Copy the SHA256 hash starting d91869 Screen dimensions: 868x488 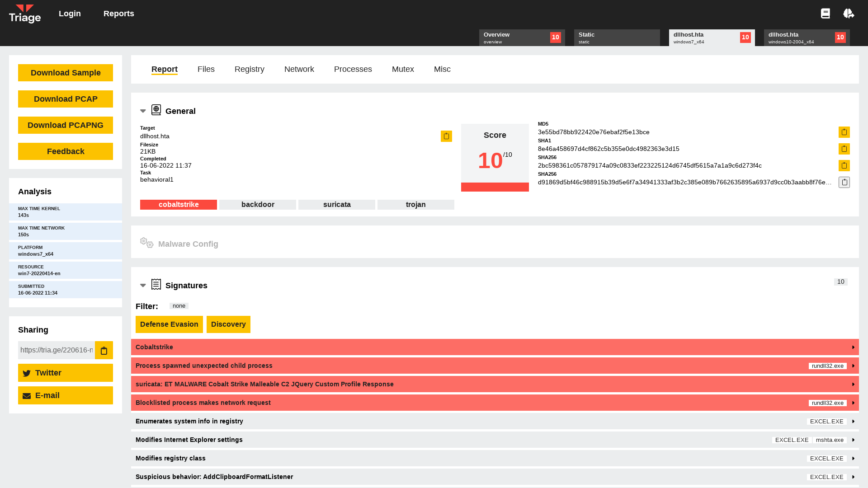click(x=844, y=182)
